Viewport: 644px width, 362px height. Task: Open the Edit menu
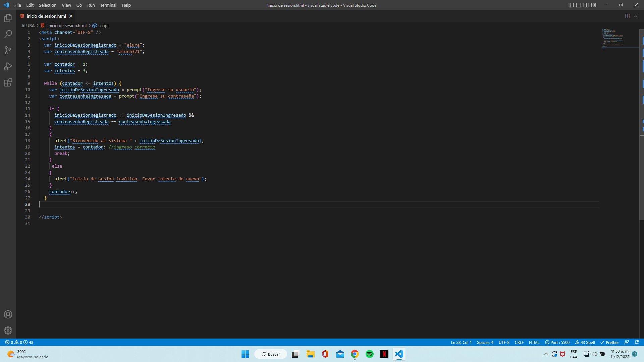[x=30, y=5]
